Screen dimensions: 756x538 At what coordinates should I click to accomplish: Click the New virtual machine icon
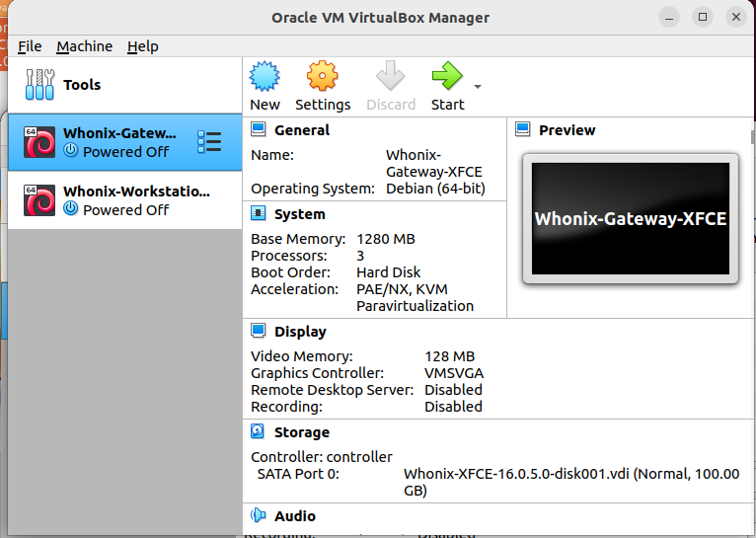click(265, 76)
